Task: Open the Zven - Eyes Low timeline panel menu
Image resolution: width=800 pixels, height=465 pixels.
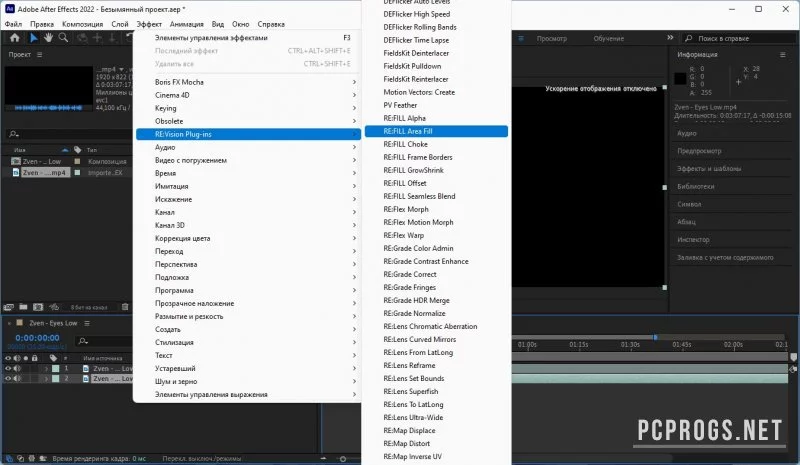Action: click(87, 324)
